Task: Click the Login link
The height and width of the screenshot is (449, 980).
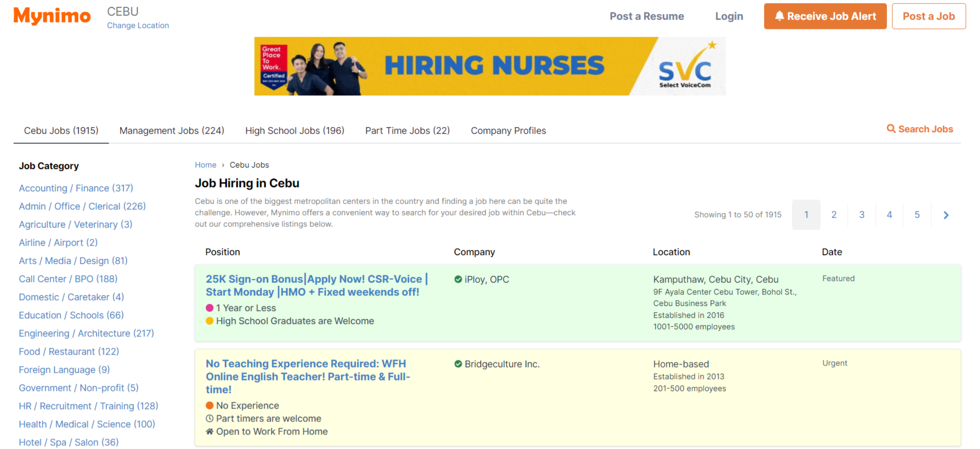Action: [x=729, y=16]
